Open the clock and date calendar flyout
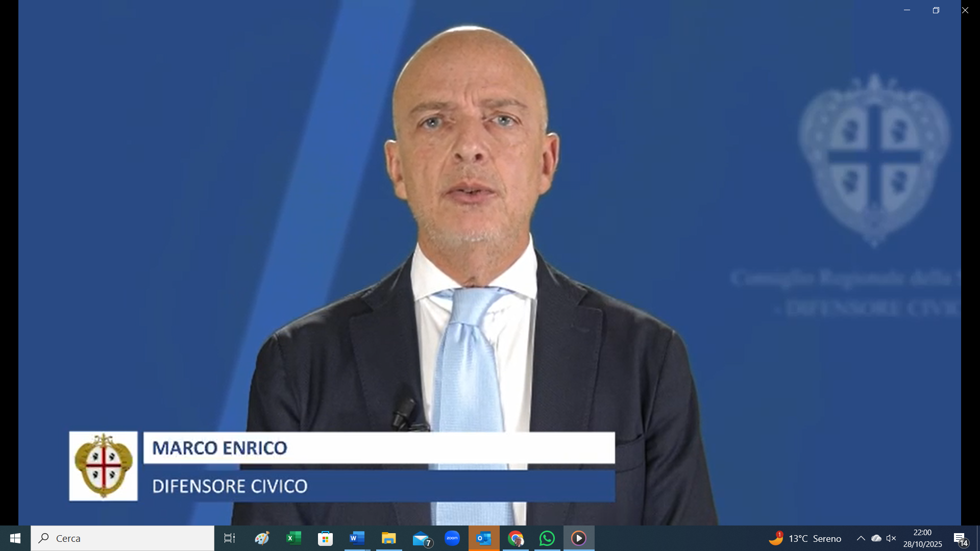Image resolution: width=980 pixels, height=551 pixels. (x=922, y=538)
